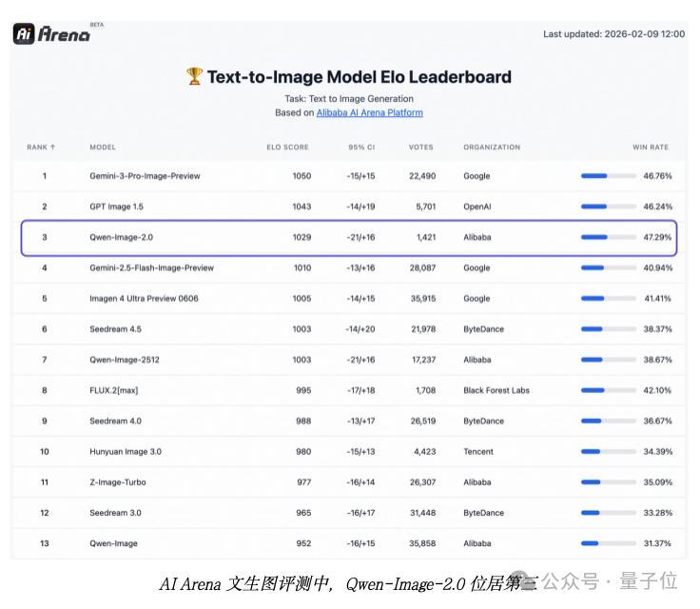This screenshot has height=609, width=700.
Task: Click the 95% CI column header
Action: pyautogui.click(x=361, y=147)
